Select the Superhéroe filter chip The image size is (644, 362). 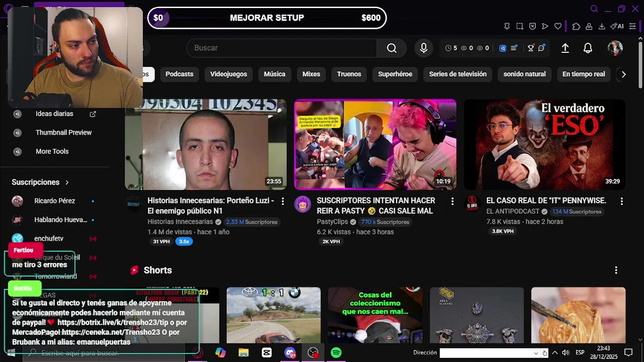[395, 74]
